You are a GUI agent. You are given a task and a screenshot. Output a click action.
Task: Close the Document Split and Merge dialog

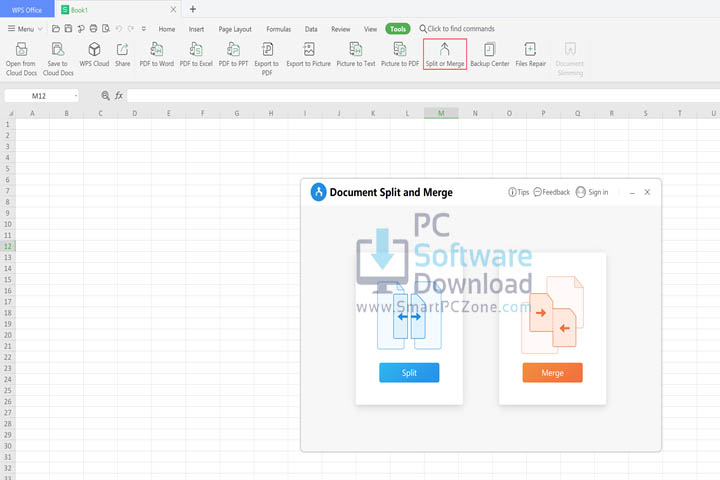point(647,192)
